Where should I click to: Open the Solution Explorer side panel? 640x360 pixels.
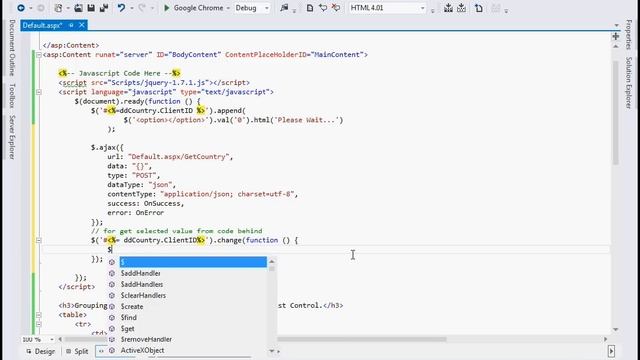pos(629,83)
